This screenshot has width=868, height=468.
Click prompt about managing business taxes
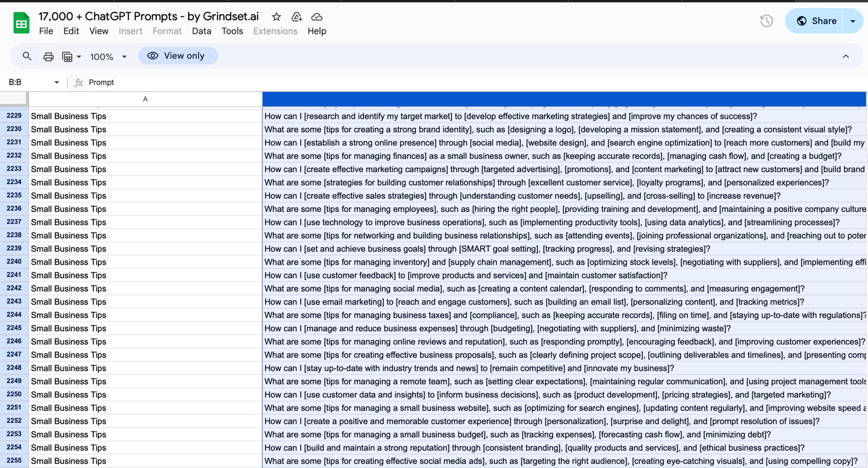[x=565, y=315]
